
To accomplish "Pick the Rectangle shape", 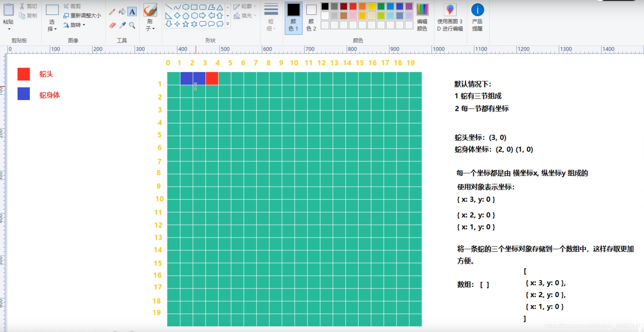I will tap(194, 7).
